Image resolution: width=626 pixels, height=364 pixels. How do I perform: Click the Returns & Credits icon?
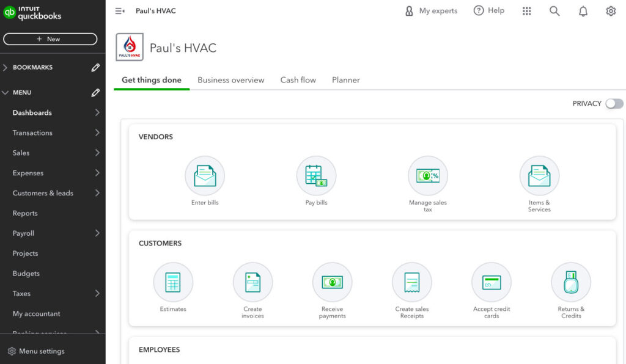pos(570,282)
